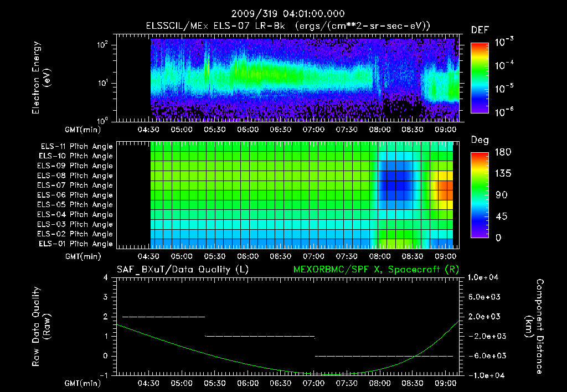Click the ELS-03 Pitch Angle row label
This screenshot has width=567, height=392.
coord(75,224)
